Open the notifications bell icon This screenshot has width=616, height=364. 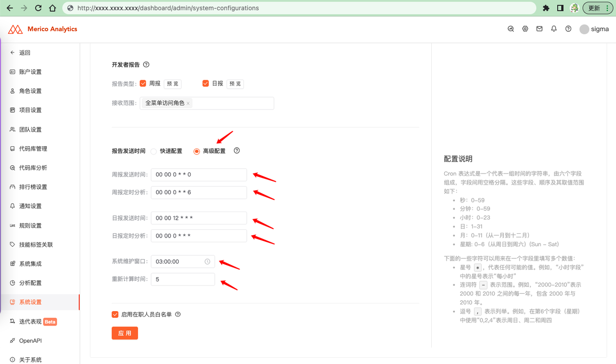click(554, 29)
